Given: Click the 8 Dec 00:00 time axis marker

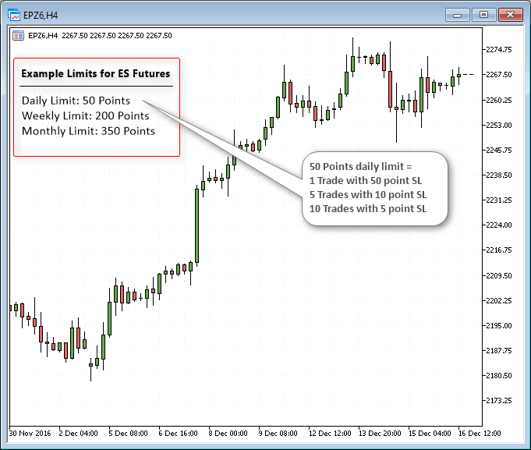Looking at the screenshot, I should click(x=228, y=433).
